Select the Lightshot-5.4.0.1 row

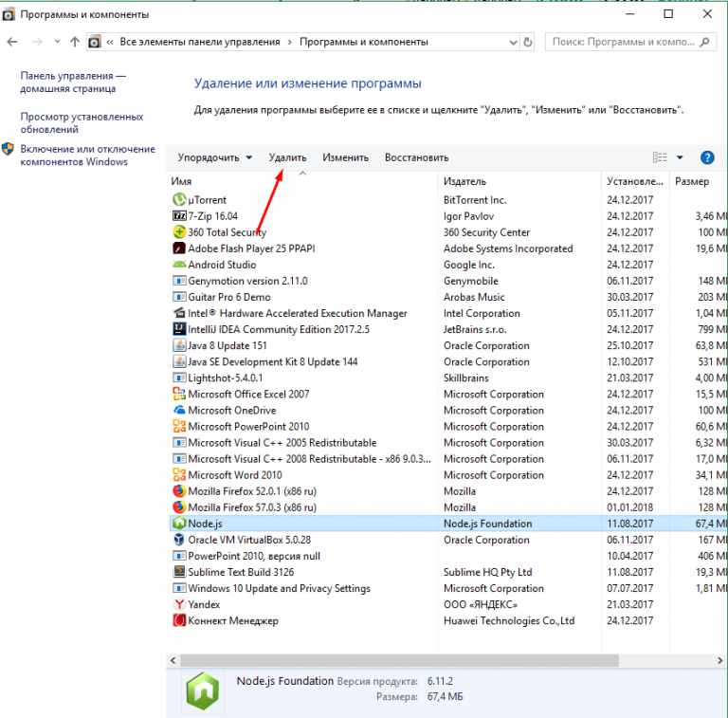(446, 377)
